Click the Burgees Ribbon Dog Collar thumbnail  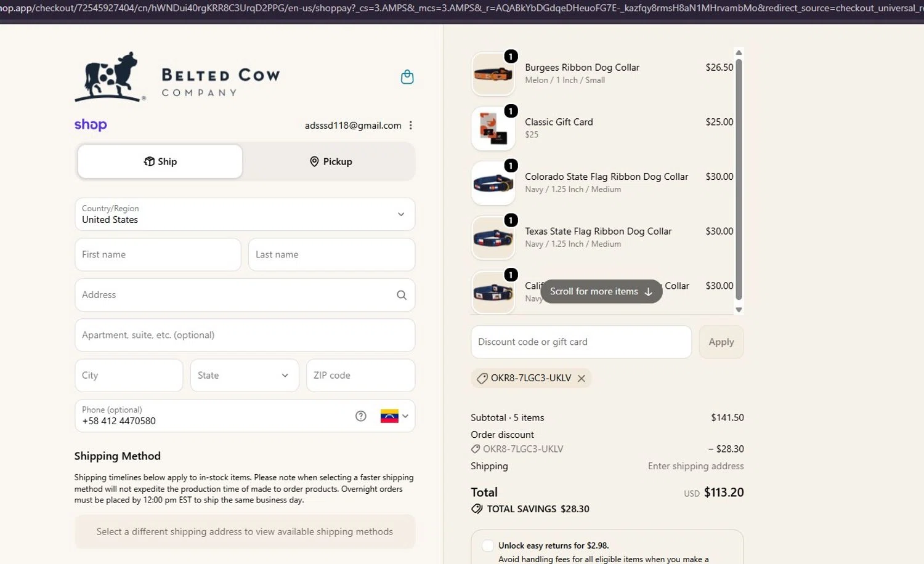pos(493,74)
